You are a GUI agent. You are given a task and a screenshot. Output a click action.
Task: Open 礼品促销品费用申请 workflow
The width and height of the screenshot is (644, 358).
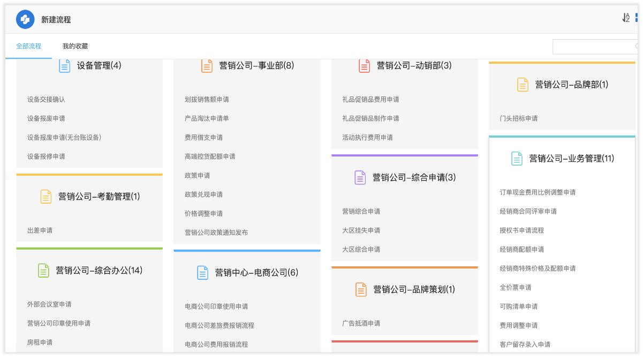click(x=370, y=100)
